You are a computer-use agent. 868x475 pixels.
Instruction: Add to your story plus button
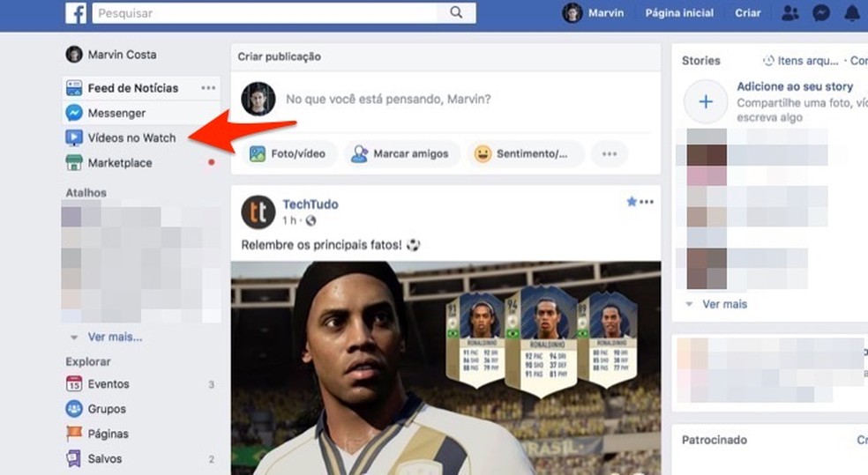[706, 101]
